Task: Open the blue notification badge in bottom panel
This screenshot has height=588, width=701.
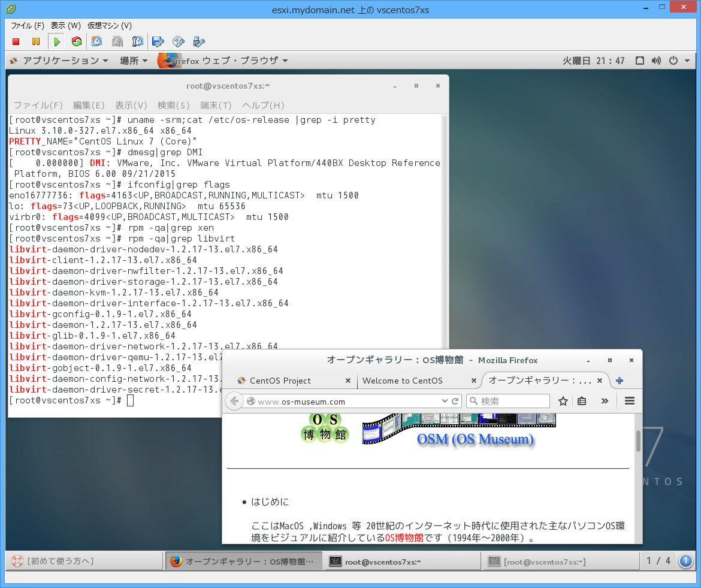Action: pyautogui.click(x=686, y=561)
